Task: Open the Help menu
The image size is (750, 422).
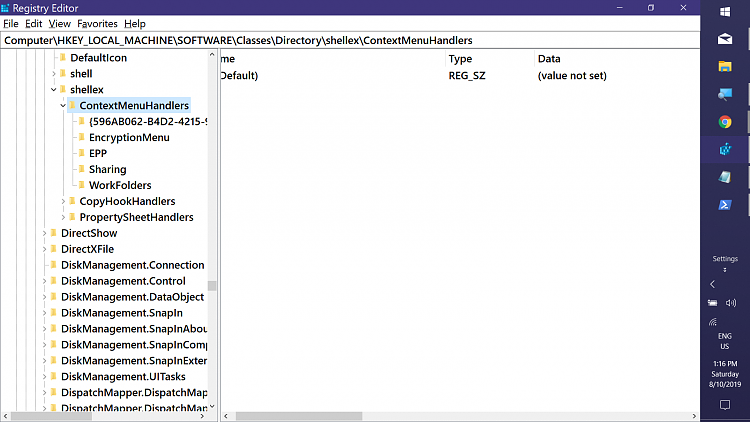Action: tap(134, 23)
